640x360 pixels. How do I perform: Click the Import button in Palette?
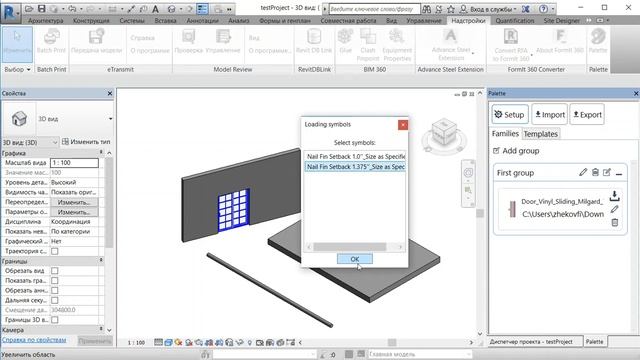pyautogui.click(x=550, y=115)
